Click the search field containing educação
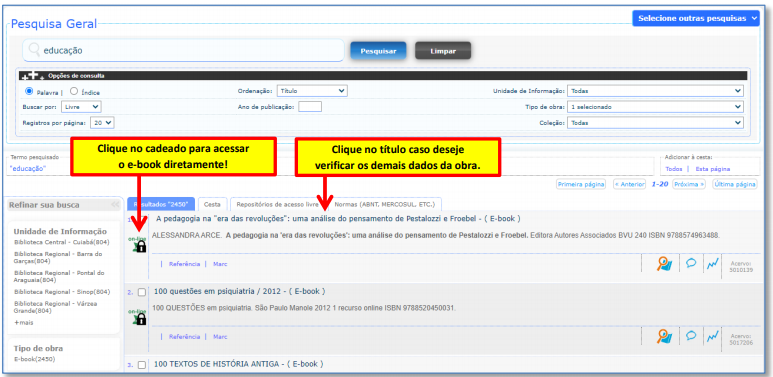The width and height of the screenshot is (773, 377). point(183,50)
